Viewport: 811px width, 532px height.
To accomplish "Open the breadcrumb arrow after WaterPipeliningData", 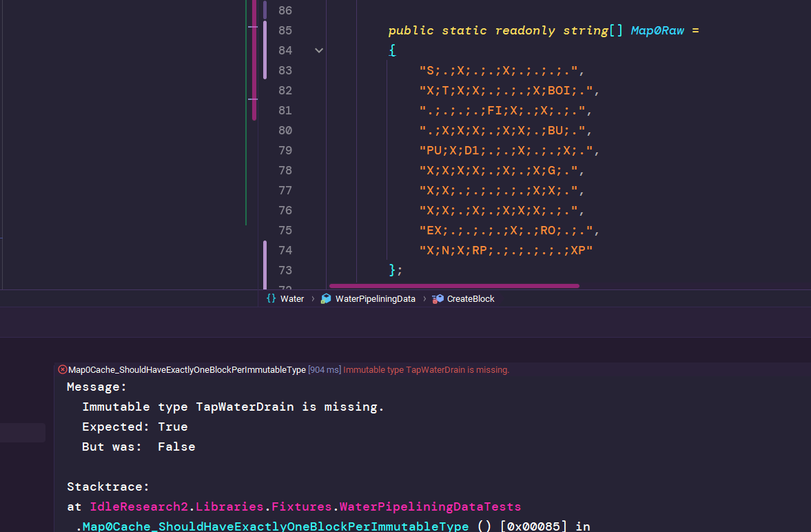I will tap(424, 298).
